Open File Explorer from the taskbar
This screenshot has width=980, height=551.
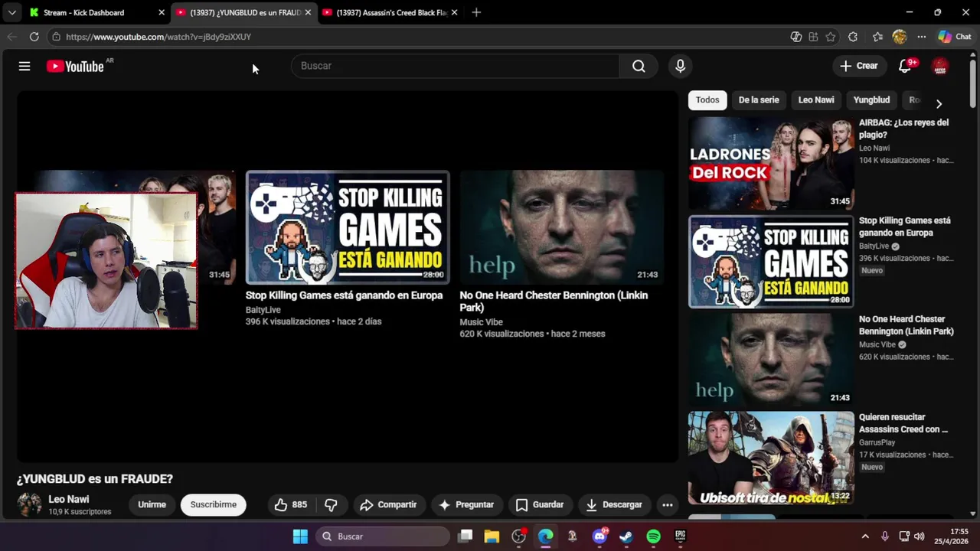pyautogui.click(x=492, y=536)
